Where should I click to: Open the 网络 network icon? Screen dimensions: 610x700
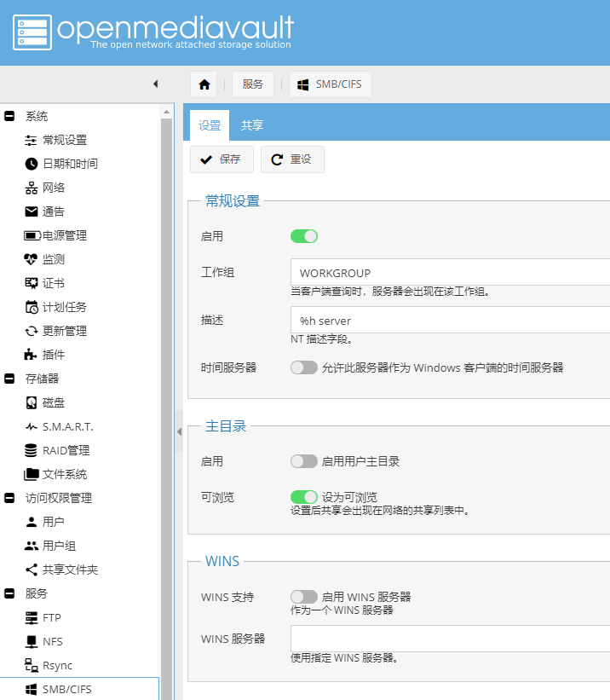(31, 188)
